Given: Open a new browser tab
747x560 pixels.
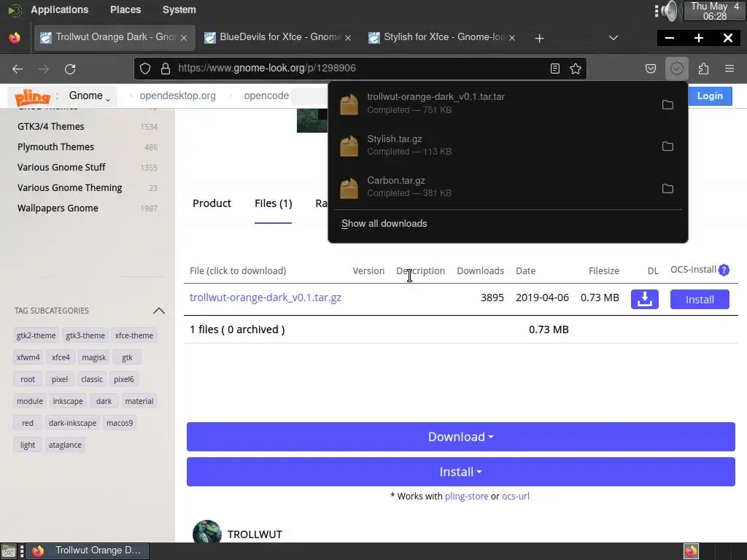Looking at the screenshot, I should pos(539,38).
